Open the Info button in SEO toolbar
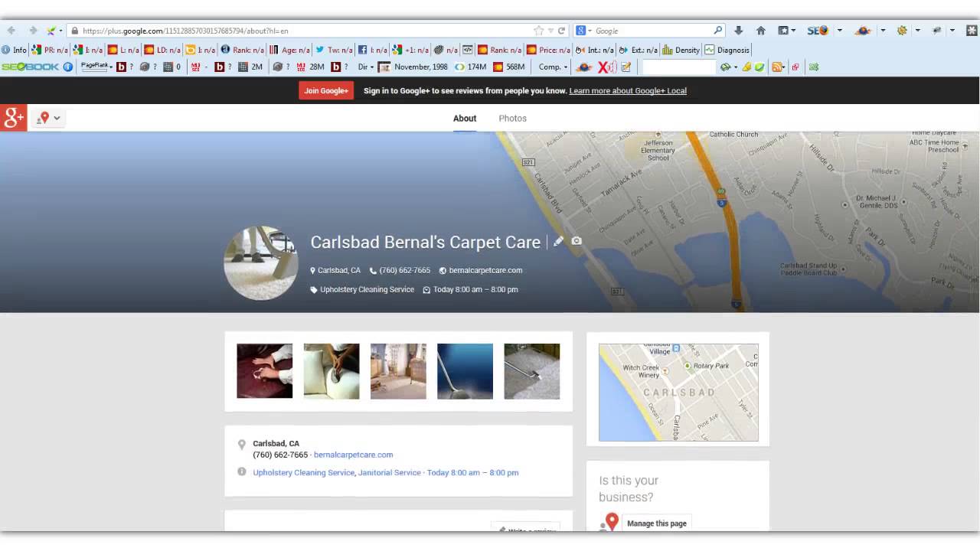Screen dimensions: 980x551 click(x=15, y=50)
